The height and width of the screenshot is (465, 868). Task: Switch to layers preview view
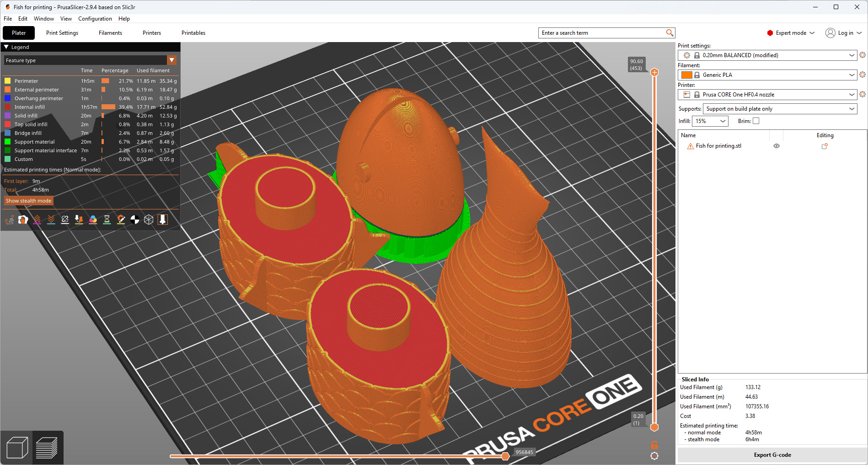point(47,448)
